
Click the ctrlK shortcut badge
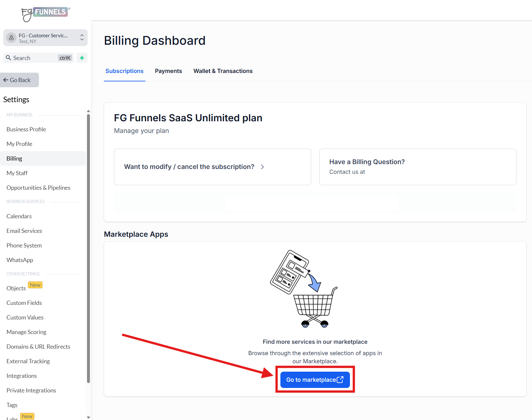tap(65, 58)
